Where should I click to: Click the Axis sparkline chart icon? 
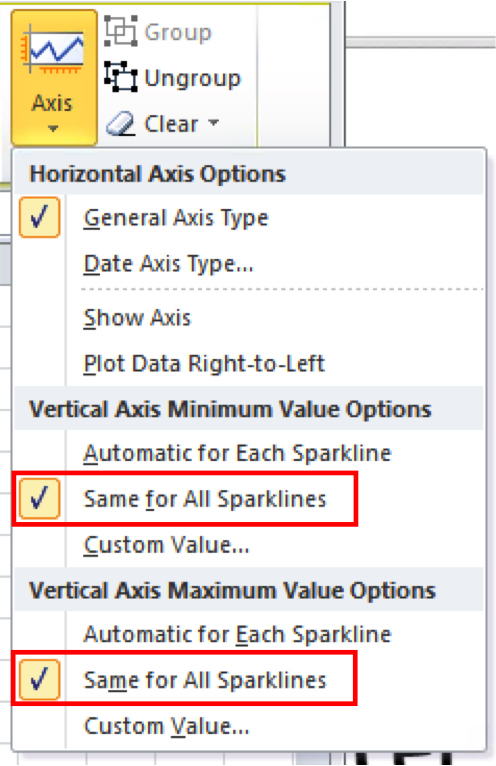(x=53, y=52)
